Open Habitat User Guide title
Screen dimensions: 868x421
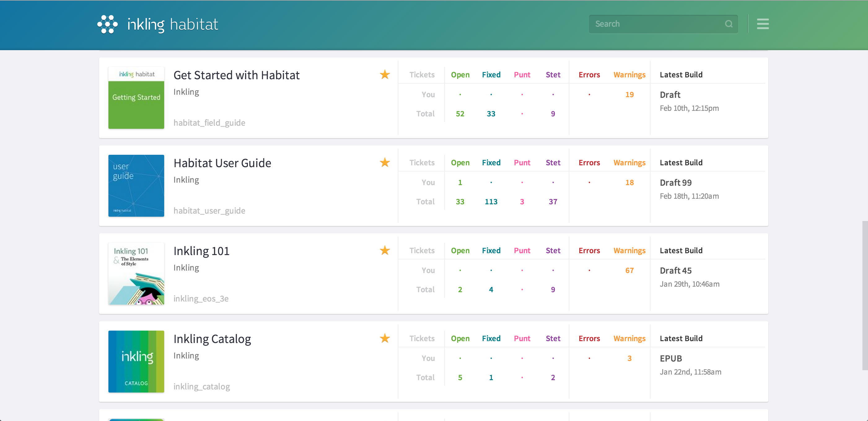click(222, 163)
